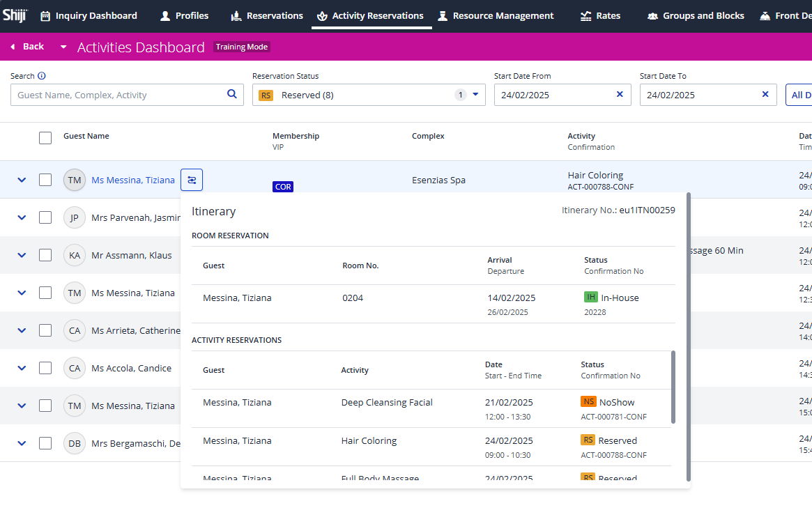Toggle the select-all checkbox in header
Image resolution: width=812 pixels, height=508 pixels.
pyautogui.click(x=45, y=138)
